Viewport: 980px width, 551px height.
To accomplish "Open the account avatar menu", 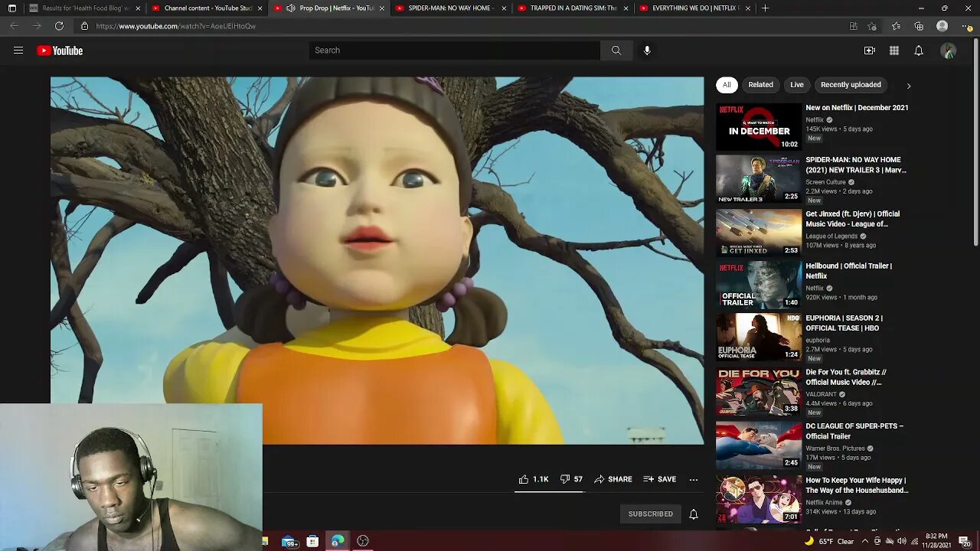I will coord(949,51).
